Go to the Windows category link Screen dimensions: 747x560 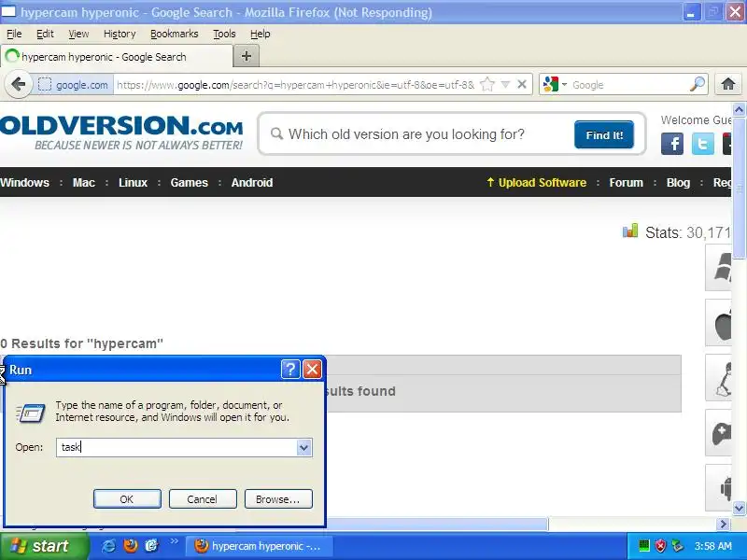pyautogui.click(x=25, y=183)
